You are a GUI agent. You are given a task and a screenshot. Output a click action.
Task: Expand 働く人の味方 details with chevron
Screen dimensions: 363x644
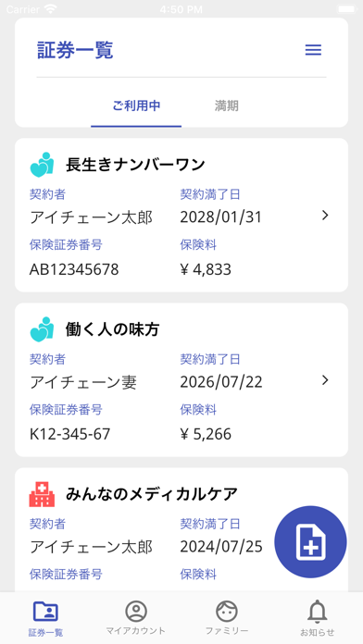tap(325, 380)
